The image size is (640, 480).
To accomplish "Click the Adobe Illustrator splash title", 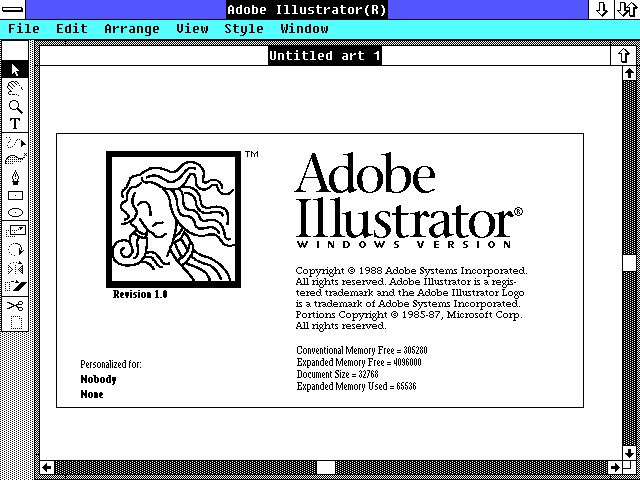I will tap(408, 195).
